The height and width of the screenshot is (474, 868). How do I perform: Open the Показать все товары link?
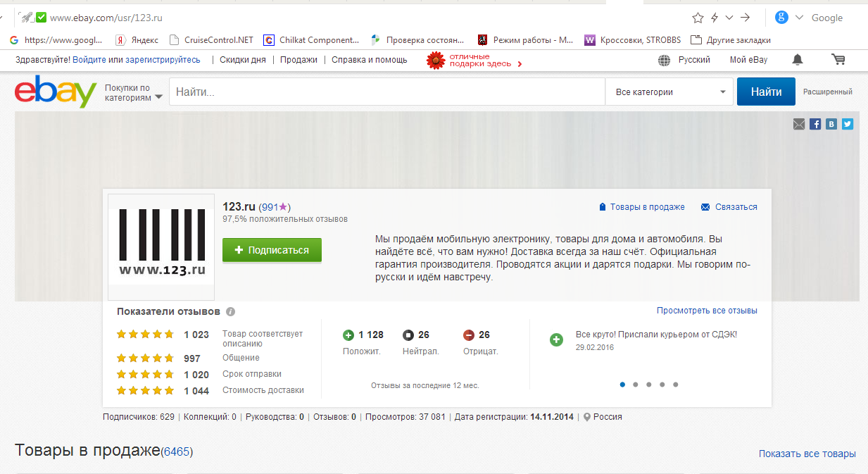807,454
